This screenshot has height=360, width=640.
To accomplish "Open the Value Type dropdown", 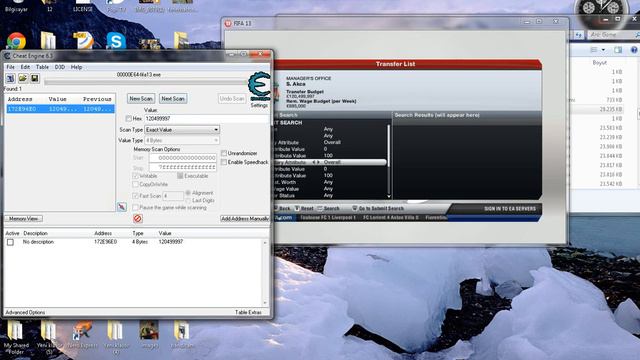I will pos(182,140).
